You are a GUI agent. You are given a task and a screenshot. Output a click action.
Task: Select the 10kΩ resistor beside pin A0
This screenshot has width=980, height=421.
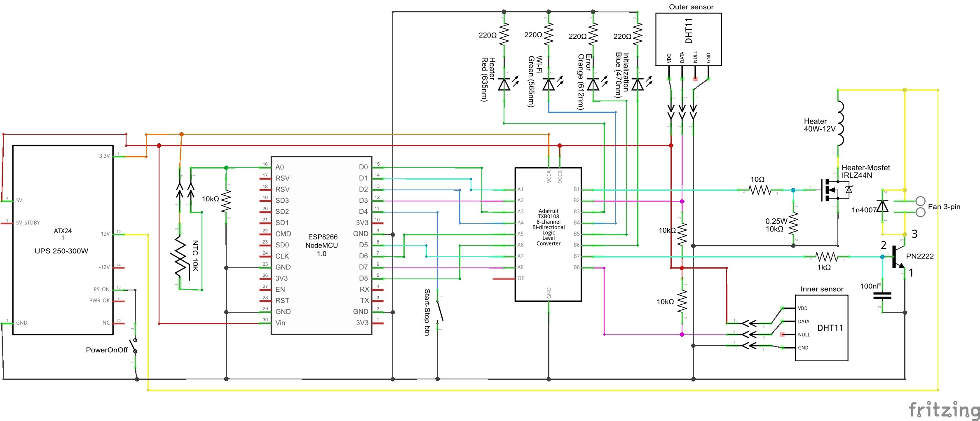click(x=226, y=201)
